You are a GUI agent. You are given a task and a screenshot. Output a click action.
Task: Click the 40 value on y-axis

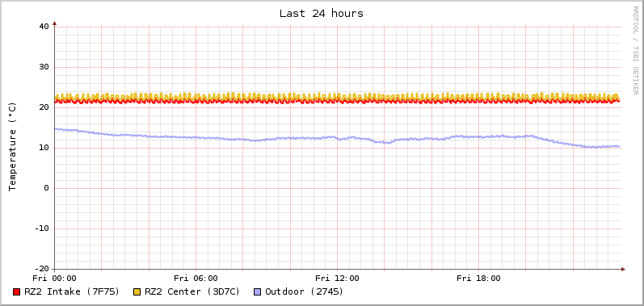pos(44,27)
